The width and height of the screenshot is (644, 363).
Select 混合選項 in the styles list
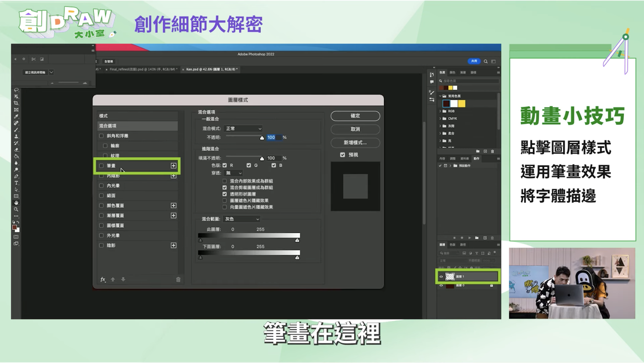click(137, 126)
